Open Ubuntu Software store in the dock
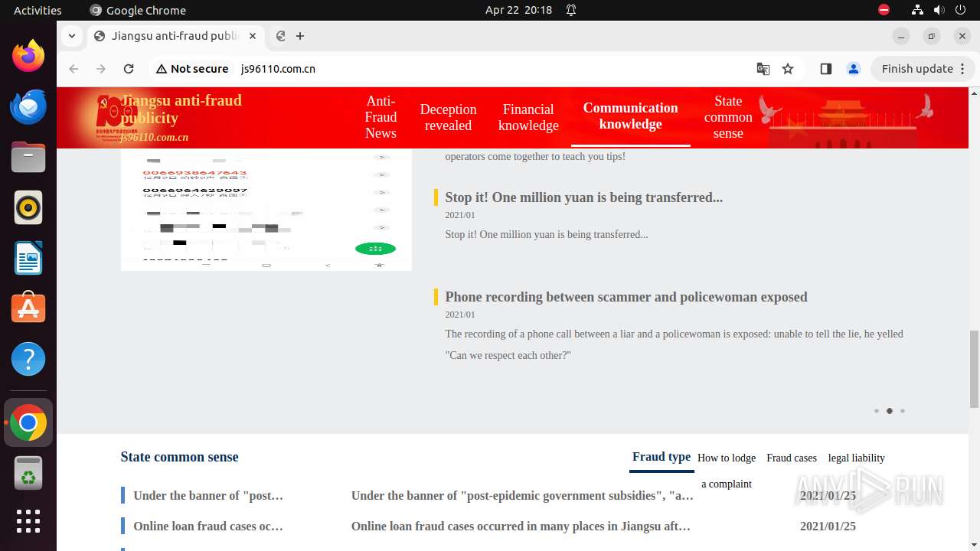Viewport: 980px width, 551px height. 28,308
